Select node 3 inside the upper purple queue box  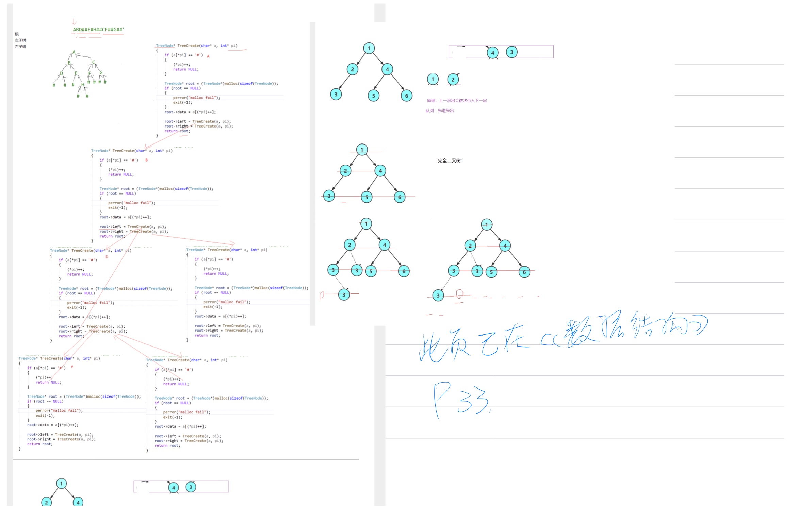point(511,52)
